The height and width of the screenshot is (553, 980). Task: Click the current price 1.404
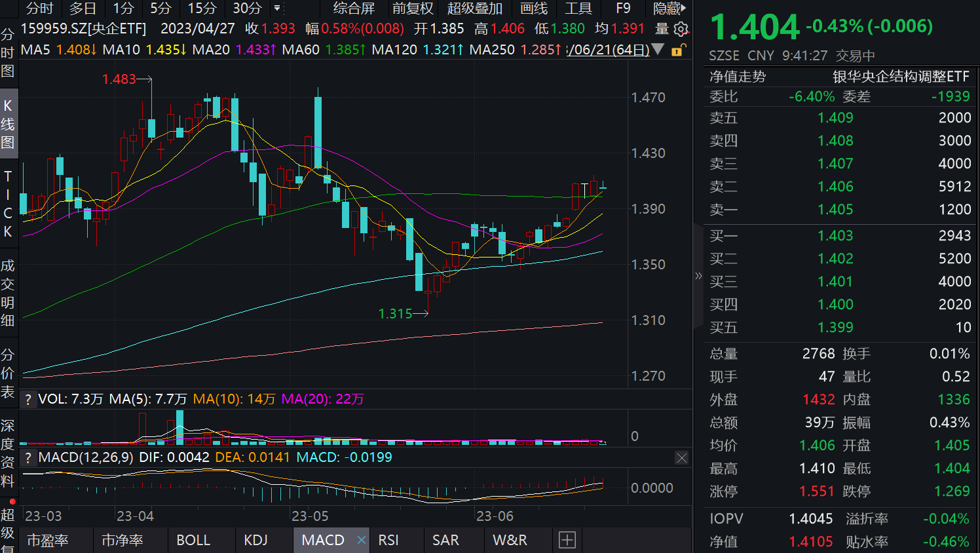pyautogui.click(x=755, y=28)
